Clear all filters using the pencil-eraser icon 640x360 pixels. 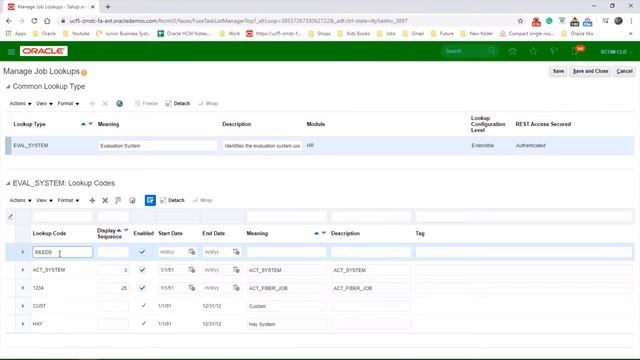(x=11, y=217)
